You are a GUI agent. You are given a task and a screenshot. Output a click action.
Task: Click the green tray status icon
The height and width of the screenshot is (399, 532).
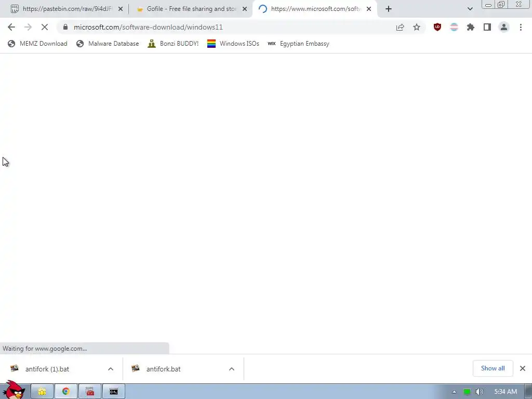(467, 392)
